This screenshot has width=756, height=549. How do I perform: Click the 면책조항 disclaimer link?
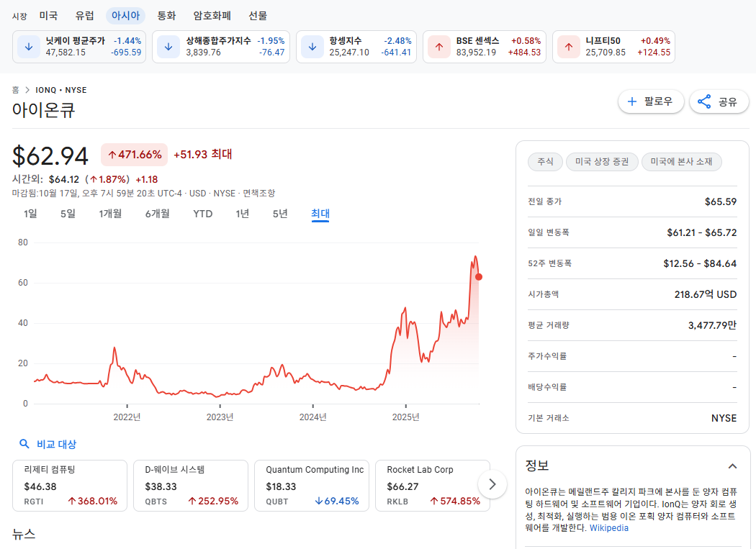click(x=259, y=194)
